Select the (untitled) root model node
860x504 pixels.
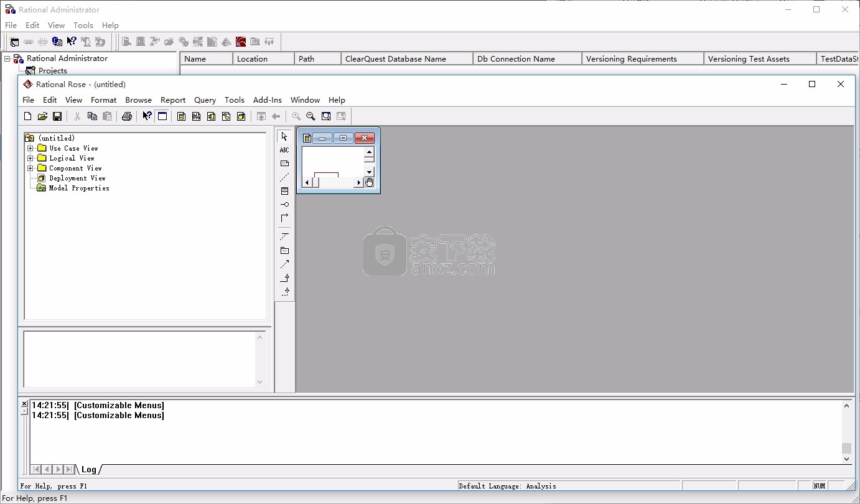click(56, 138)
